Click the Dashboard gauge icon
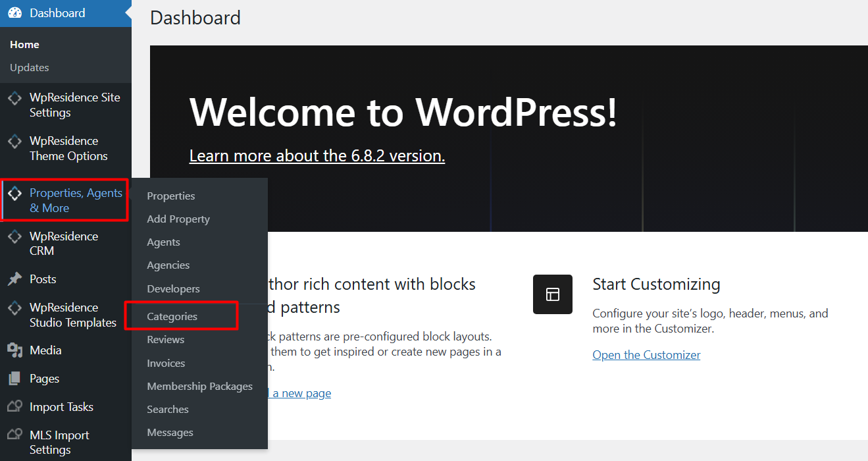This screenshot has height=461, width=868. pos(14,13)
